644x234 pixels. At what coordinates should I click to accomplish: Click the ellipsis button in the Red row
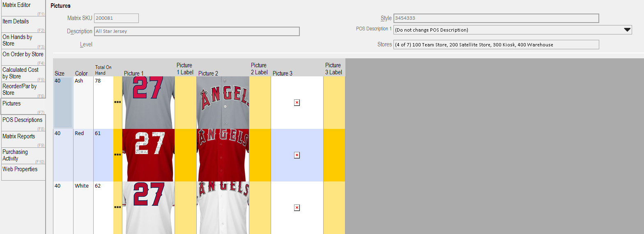[x=117, y=155]
